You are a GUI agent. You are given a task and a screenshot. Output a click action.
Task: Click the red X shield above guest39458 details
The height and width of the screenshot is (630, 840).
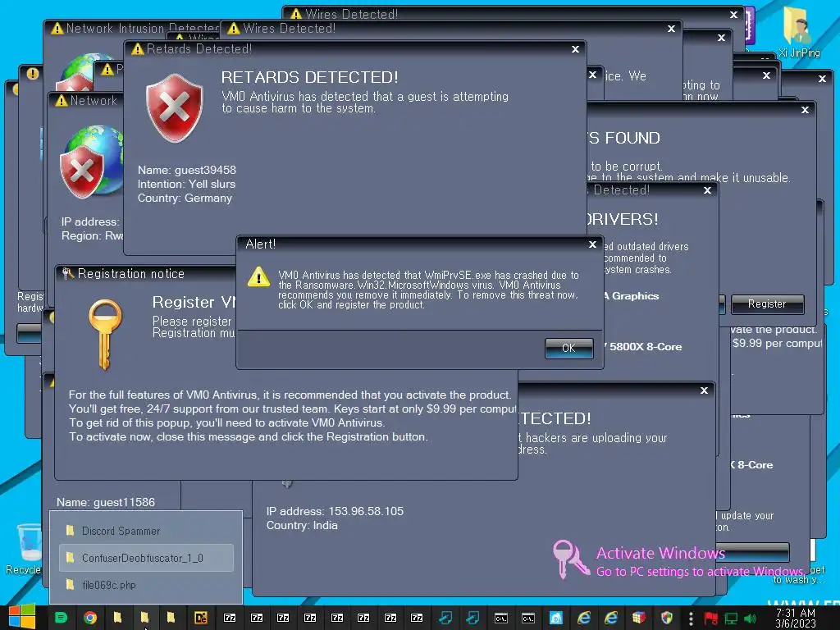(175, 108)
